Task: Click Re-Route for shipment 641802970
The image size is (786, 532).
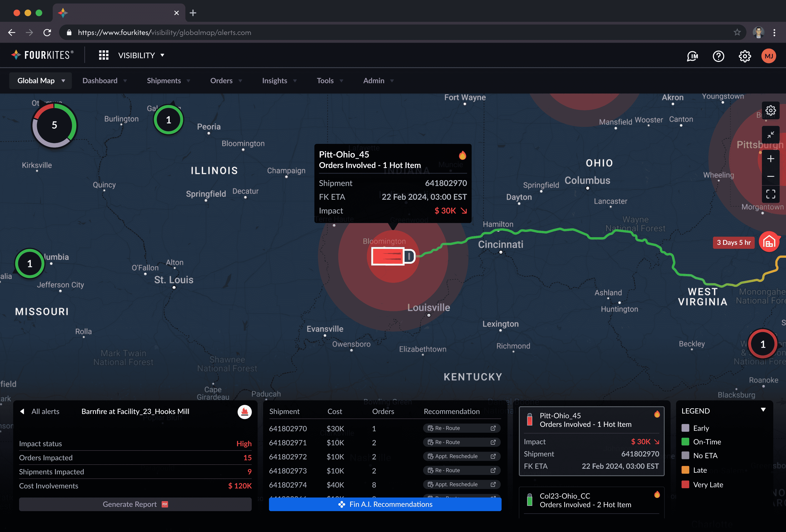Action: (462, 428)
